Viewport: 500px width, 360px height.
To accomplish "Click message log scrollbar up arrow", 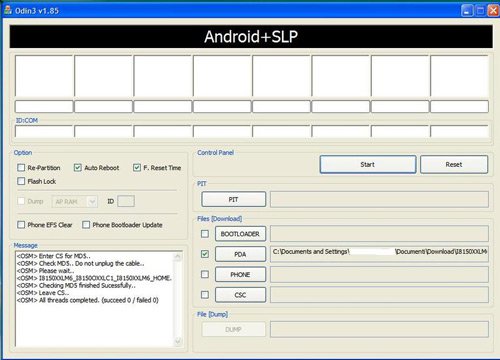I will pos(178,256).
